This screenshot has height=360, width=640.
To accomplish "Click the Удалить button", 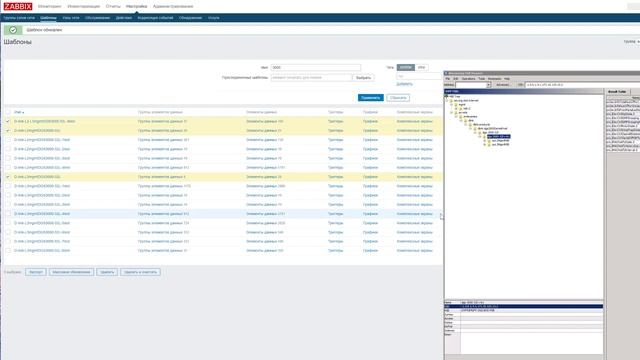I will [107, 272].
